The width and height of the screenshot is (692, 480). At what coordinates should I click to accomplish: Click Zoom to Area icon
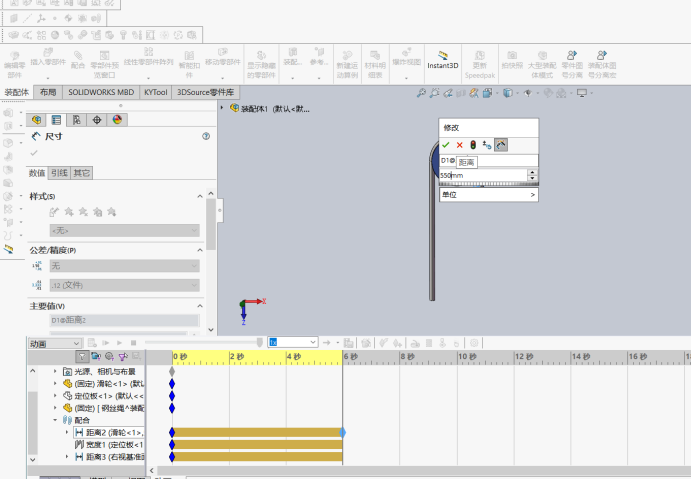coord(434,93)
